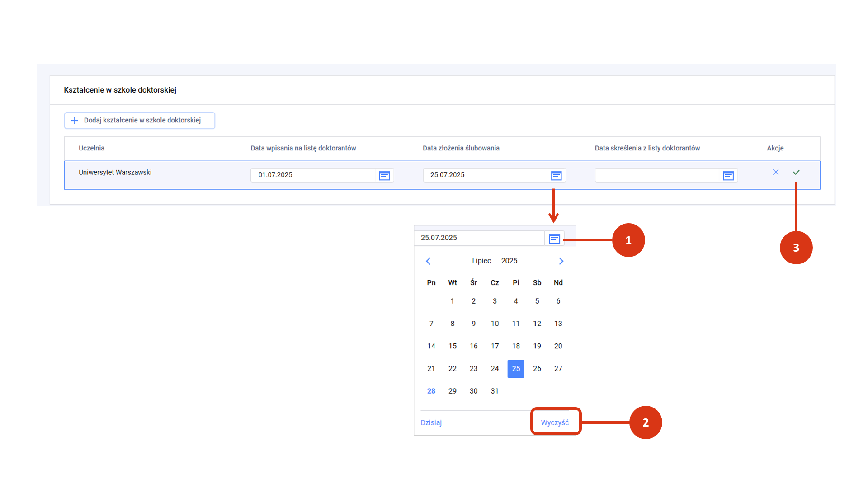Select day 8 in calendar
This screenshot has height=488, width=868.
point(453,324)
